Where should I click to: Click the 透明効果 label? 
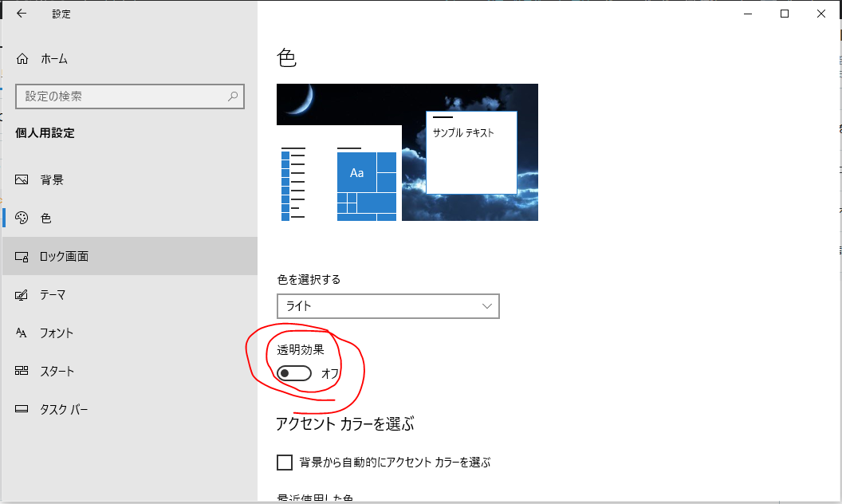(301, 350)
